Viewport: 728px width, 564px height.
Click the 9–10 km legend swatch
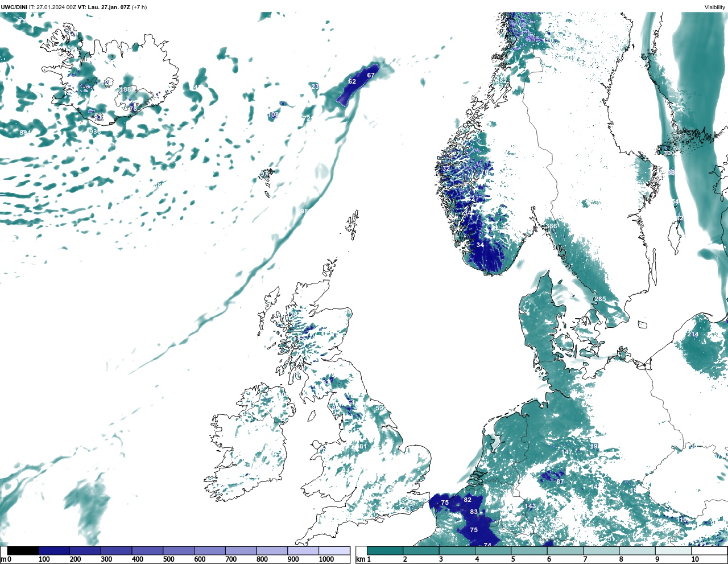click(673, 551)
